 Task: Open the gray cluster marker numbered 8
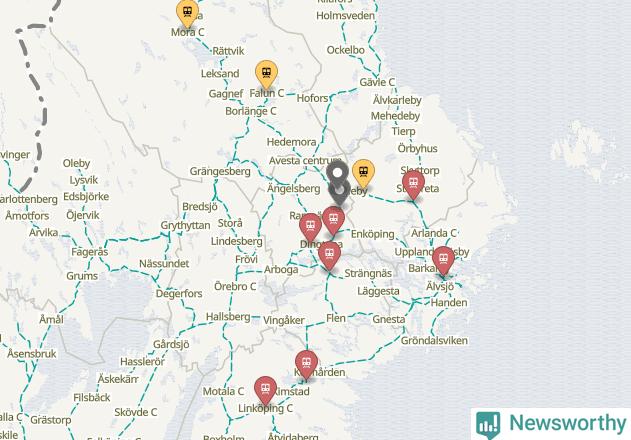pos(338,183)
